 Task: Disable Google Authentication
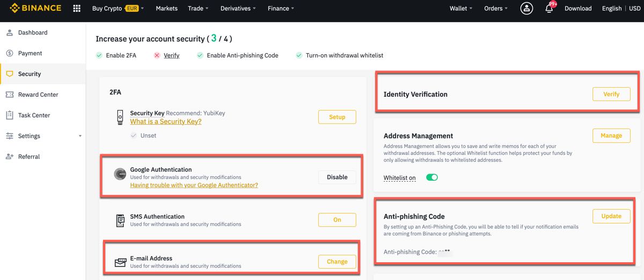(337, 177)
